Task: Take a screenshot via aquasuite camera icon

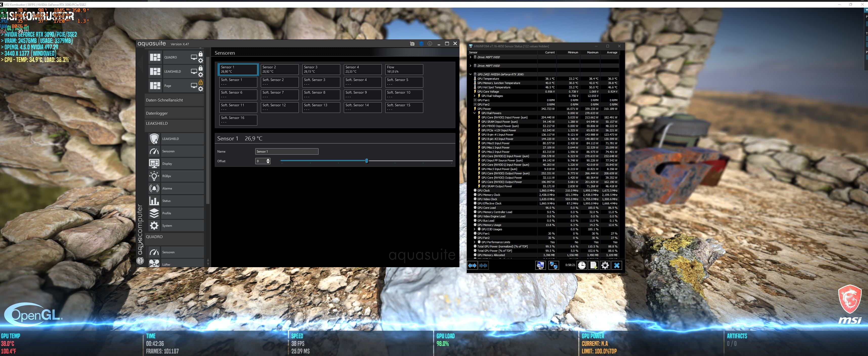Action: pos(412,44)
